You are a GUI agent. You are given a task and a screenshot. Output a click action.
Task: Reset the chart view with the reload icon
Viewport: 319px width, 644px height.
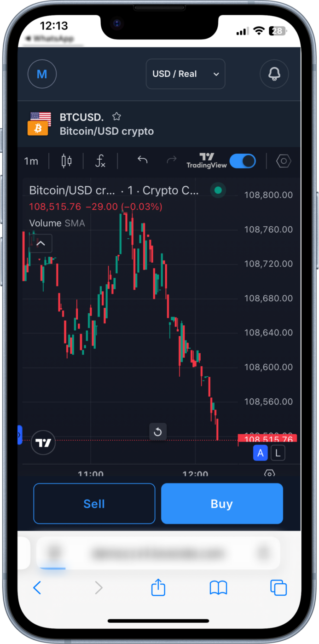tap(158, 432)
